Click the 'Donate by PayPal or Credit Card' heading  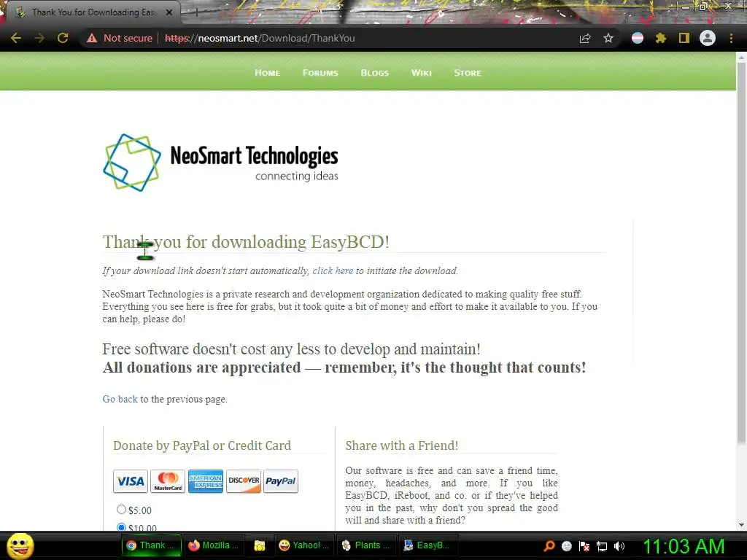point(202,446)
